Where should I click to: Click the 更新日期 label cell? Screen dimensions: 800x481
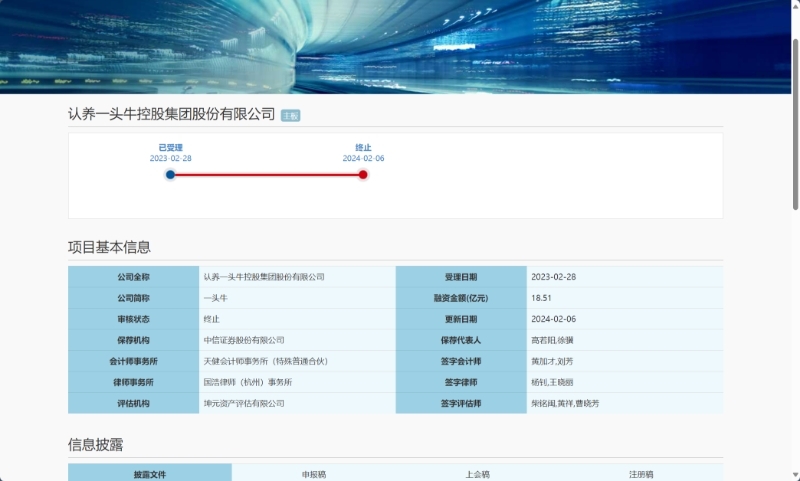tap(461, 319)
